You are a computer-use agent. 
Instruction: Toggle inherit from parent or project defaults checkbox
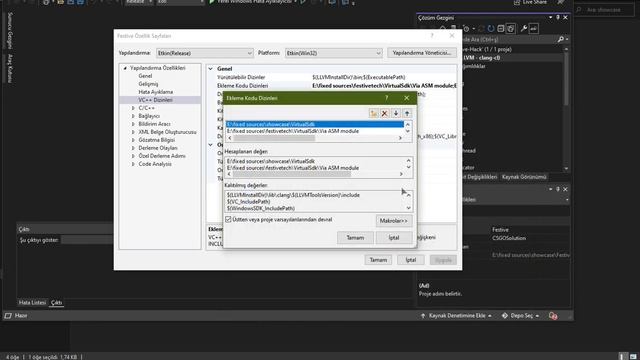click(229, 220)
